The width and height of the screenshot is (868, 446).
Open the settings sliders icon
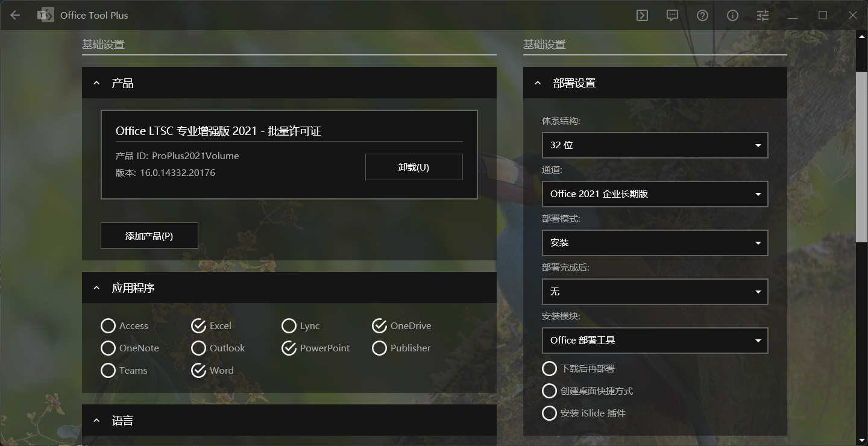[x=763, y=16]
